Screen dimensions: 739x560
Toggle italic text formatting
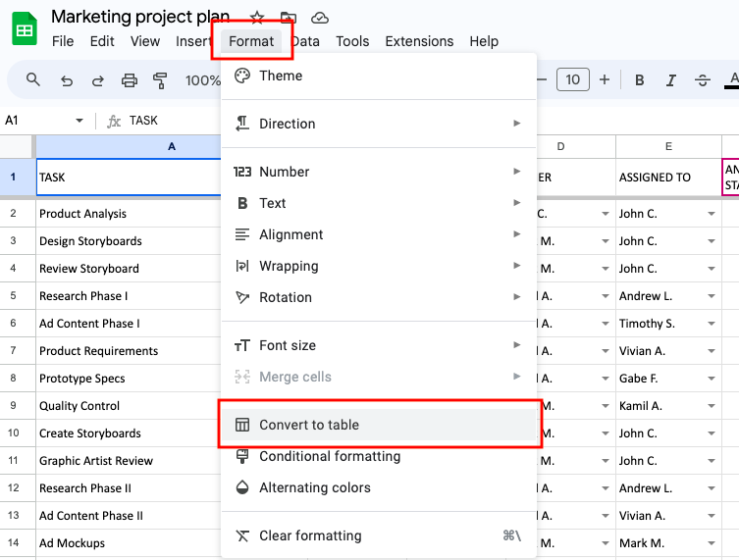670,80
